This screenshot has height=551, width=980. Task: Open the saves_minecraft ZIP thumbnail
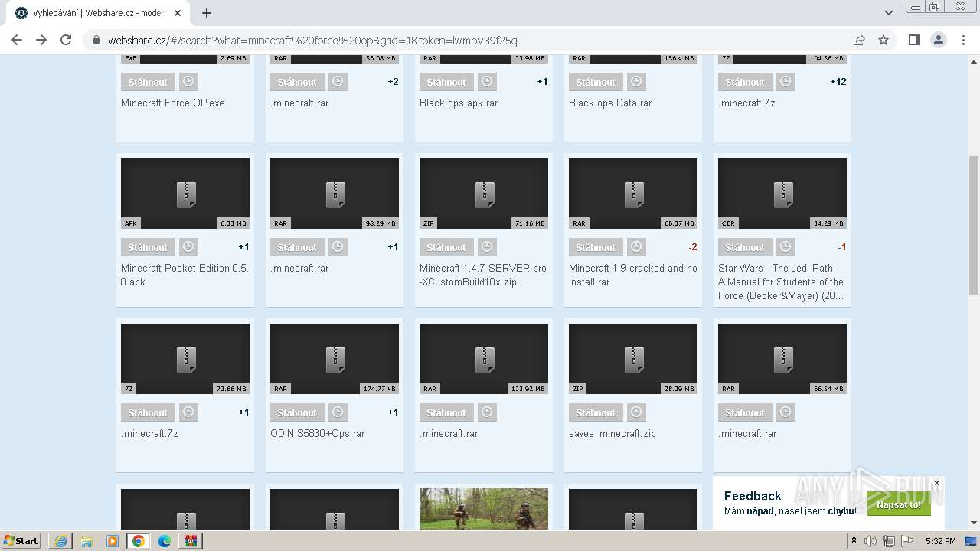[x=633, y=359]
